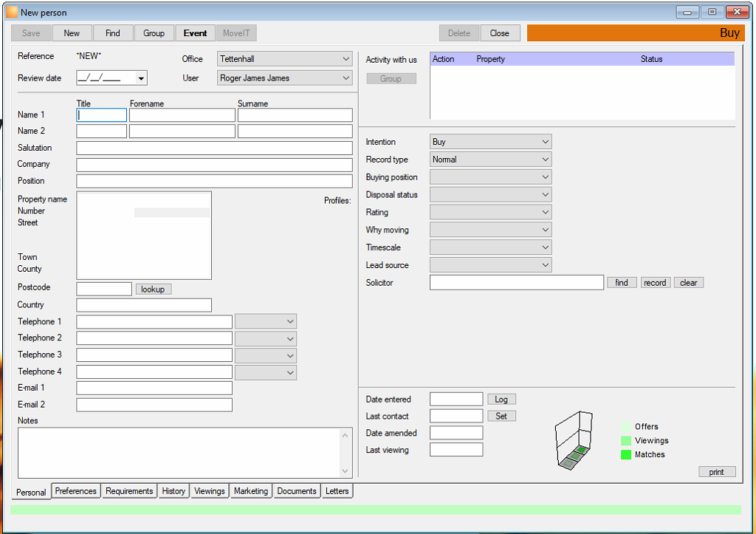This screenshot has width=756, height=534.
Task: Switch to the Preferences tab
Action: point(76,491)
